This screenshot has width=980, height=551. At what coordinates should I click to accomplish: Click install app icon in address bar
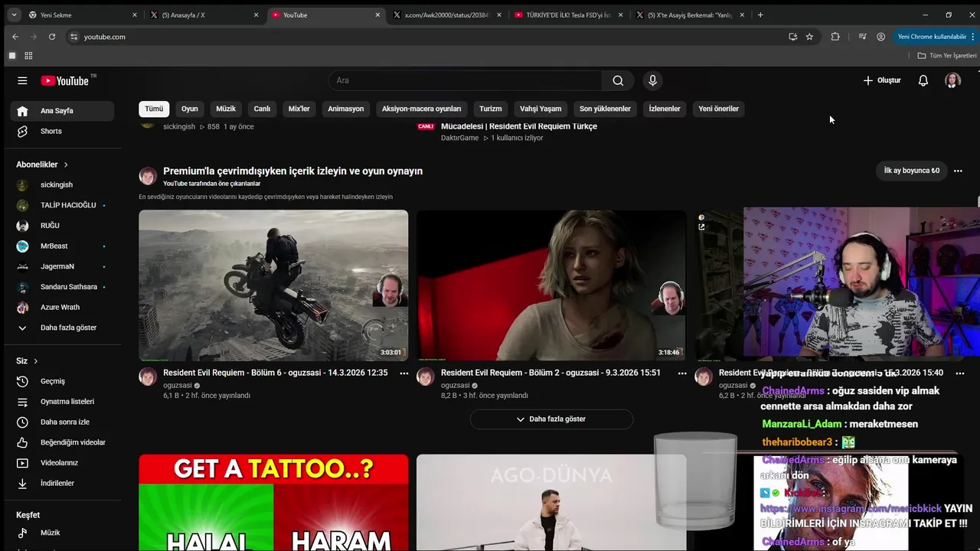(x=792, y=37)
